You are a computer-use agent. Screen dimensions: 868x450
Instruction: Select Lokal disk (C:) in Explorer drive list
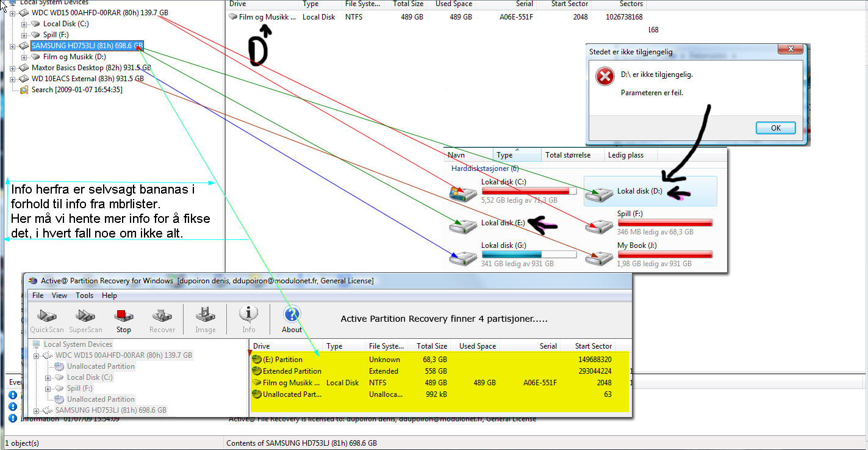(512, 192)
